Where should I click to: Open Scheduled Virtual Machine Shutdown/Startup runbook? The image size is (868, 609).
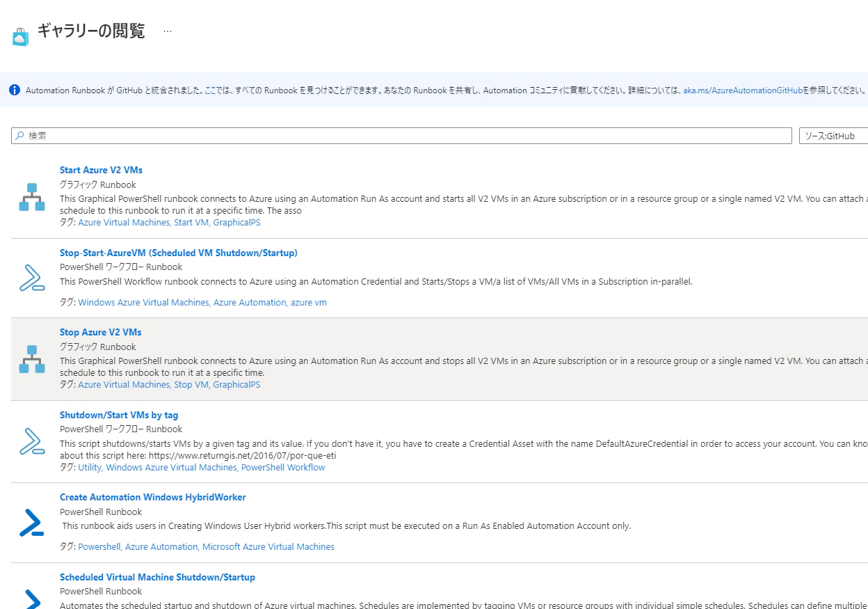tap(157, 577)
